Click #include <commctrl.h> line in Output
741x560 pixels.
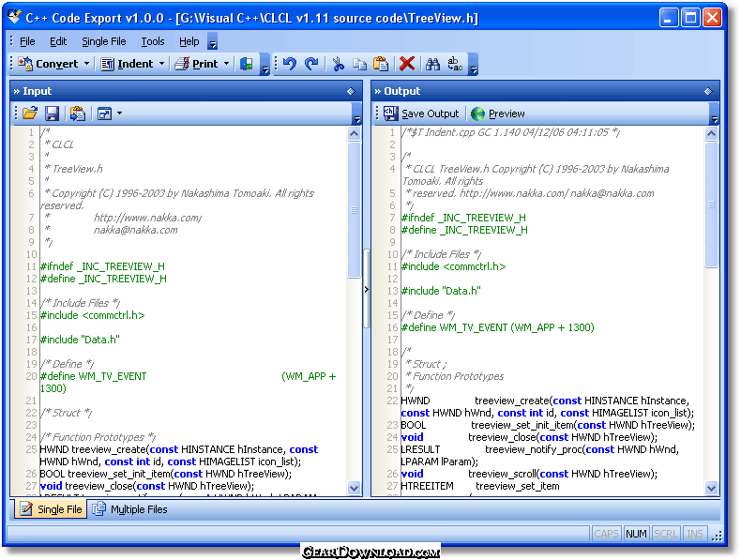pyautogui.click(x=453, y=266)
